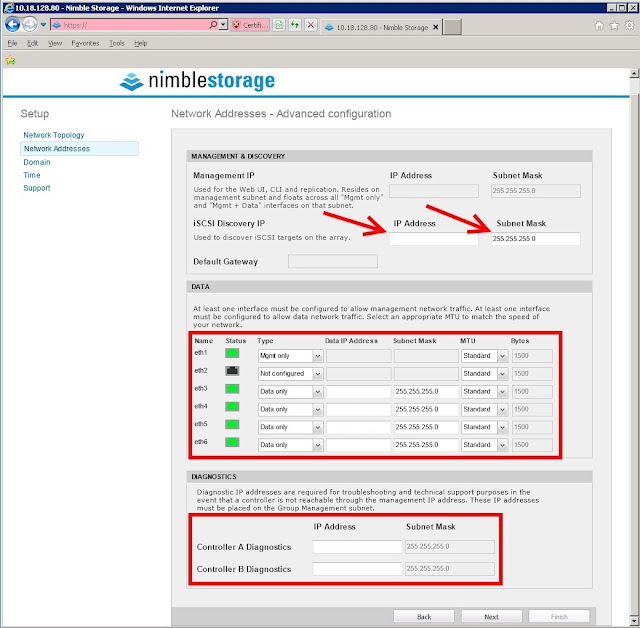Open eth3 MTU Standard dropdown
This screenshot has height=628, width=640.
(484, 392)
